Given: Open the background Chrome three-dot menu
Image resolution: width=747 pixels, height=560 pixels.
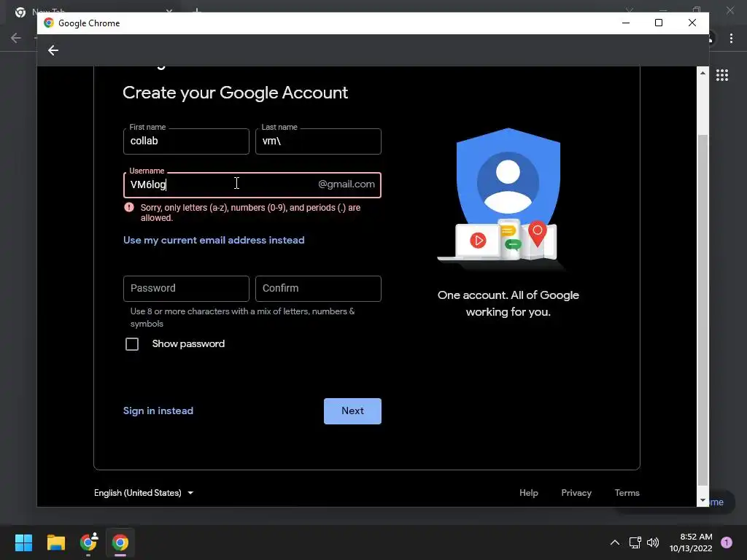Looking at the screenshot, I should pyautogui.click(x=731, y=38).
